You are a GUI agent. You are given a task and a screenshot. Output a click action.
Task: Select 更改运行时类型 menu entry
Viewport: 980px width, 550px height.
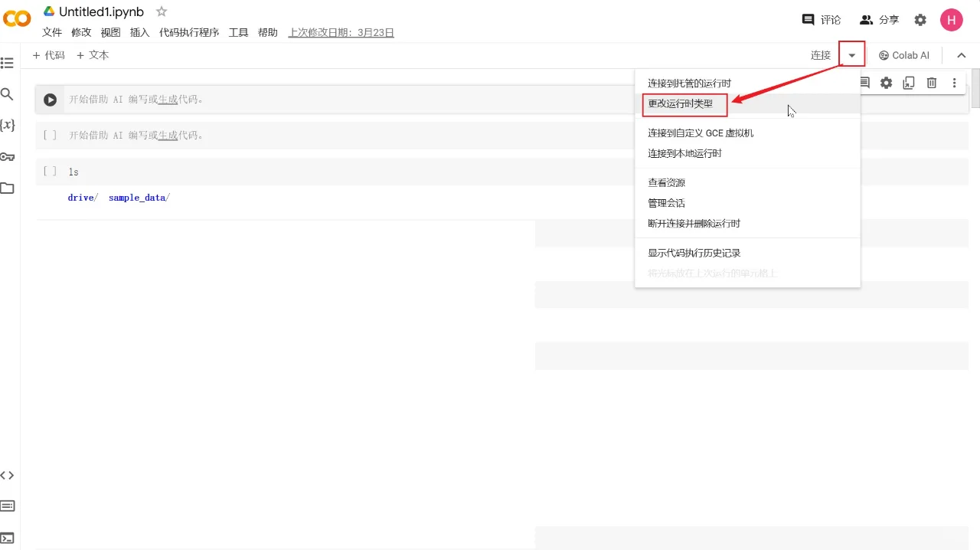681,103
